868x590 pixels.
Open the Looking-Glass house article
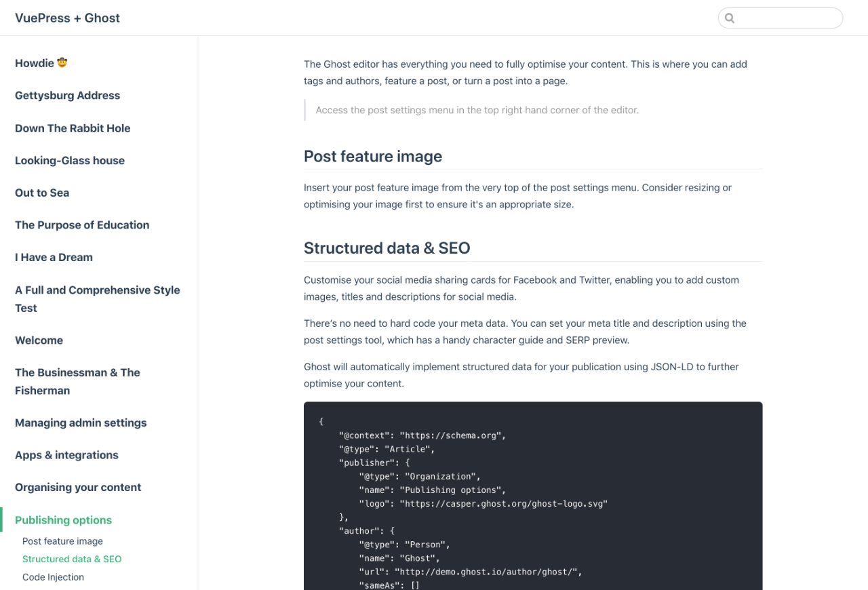[69, 160]
